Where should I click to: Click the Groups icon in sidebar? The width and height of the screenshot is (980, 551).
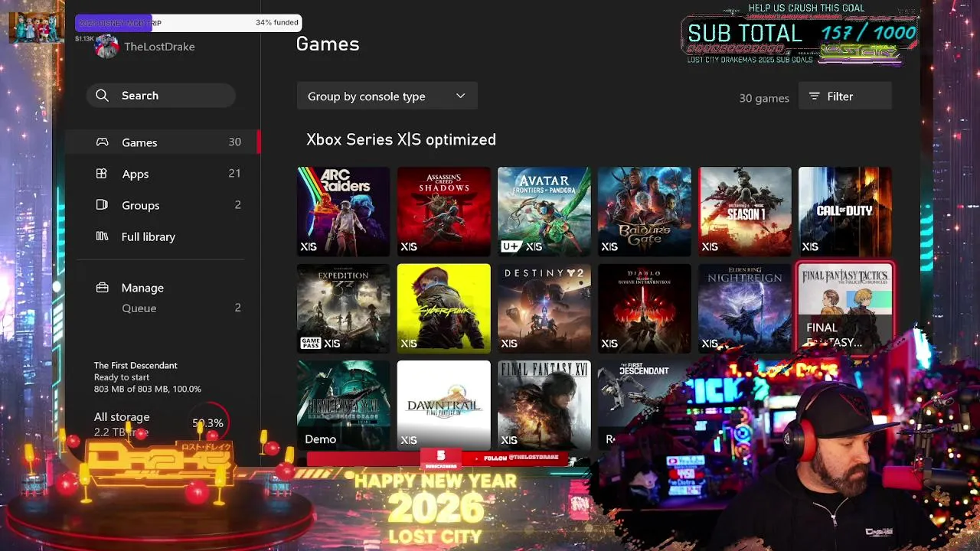(x=102, y=205)
